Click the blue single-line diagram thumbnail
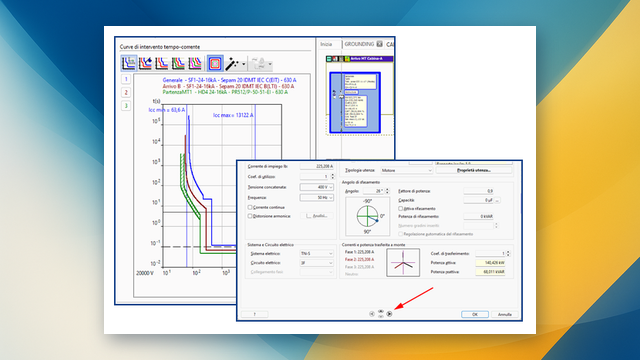Image resolution: width=640 pixels, height=360 pixels. 355,103
